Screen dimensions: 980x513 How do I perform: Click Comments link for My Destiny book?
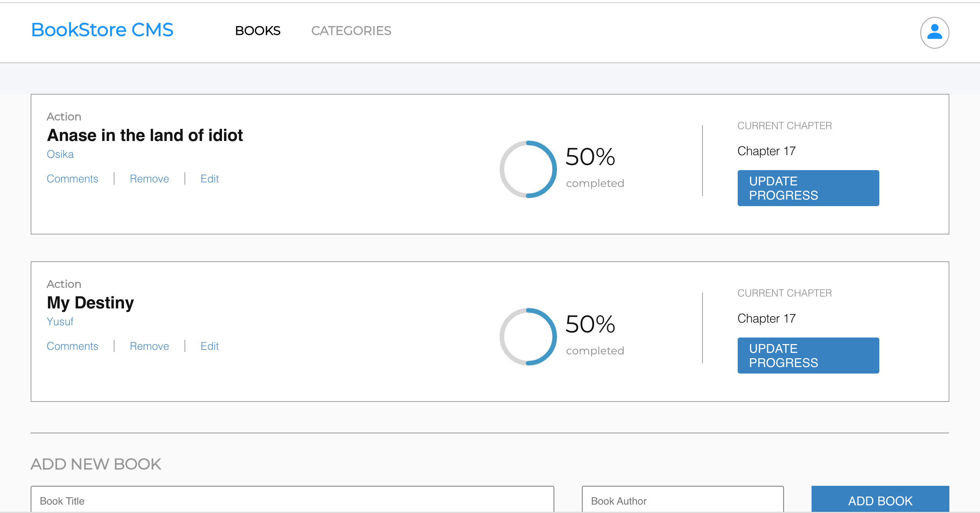coord(72,345)
